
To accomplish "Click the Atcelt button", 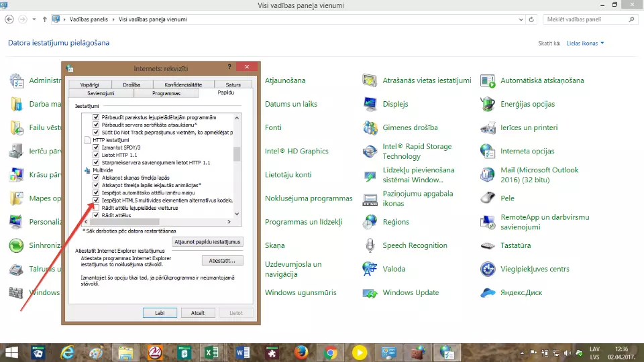I will [197, 313].
